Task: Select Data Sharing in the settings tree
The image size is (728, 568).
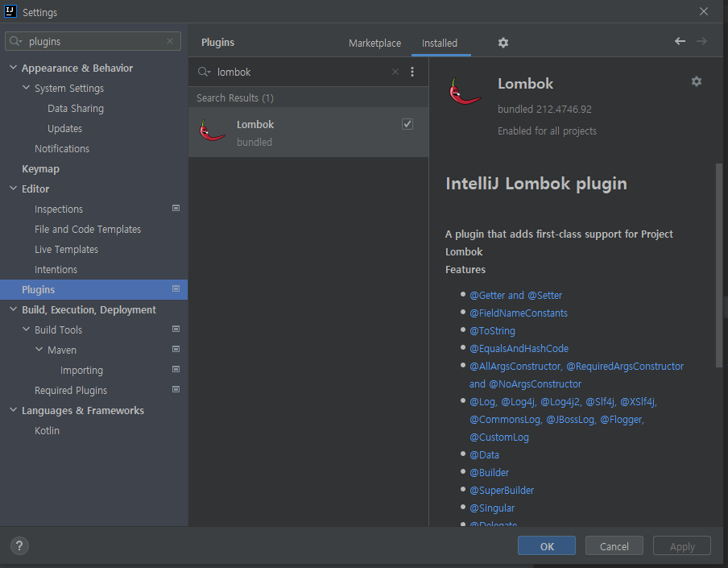Action: tap(76, 108)
